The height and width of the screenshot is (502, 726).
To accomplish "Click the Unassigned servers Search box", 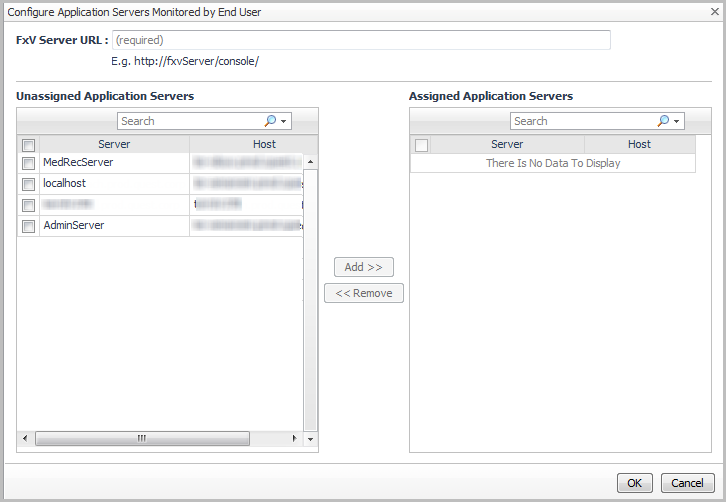I will (x=190, y=121).
